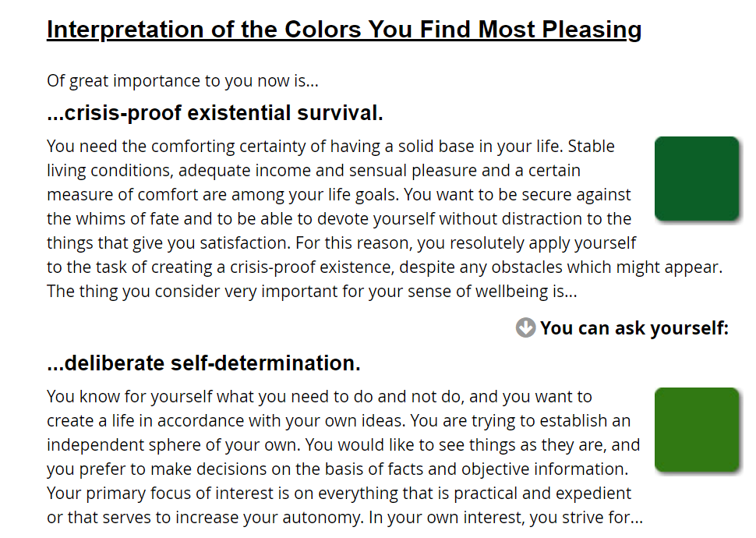Click the sentence 'The thing you consider very important'
This screenshot has height=538, width=756.
[312, 292]
